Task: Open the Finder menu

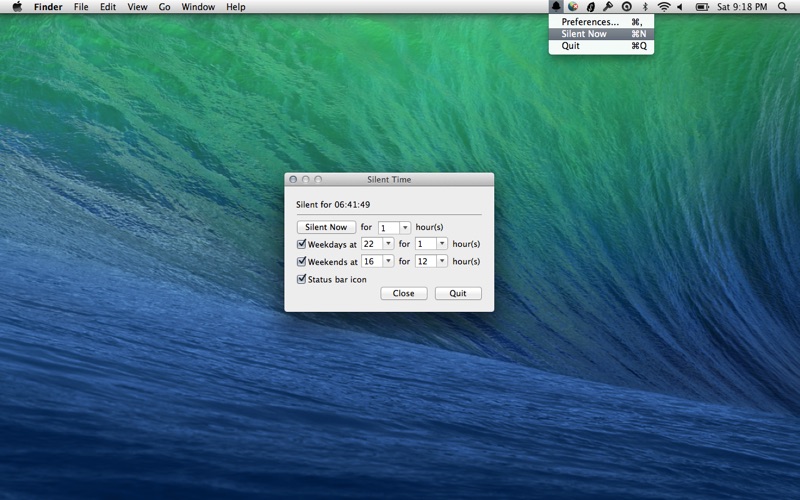Action: 48,7
